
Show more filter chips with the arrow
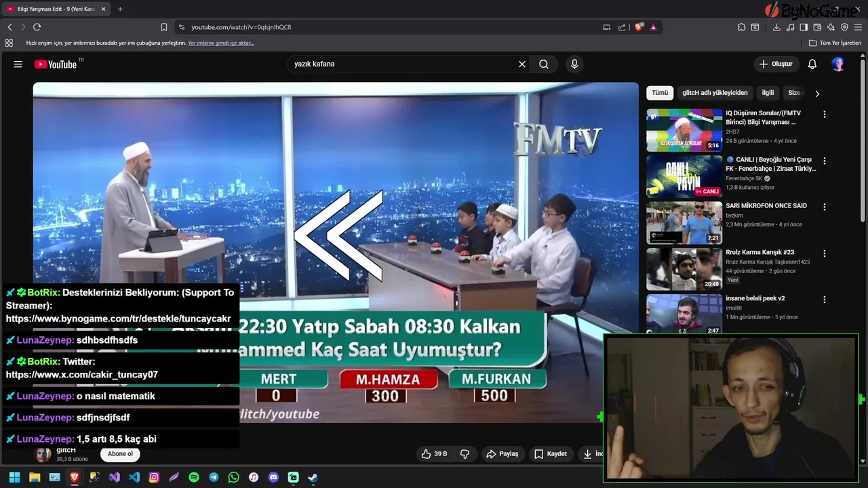click(817, 94)
